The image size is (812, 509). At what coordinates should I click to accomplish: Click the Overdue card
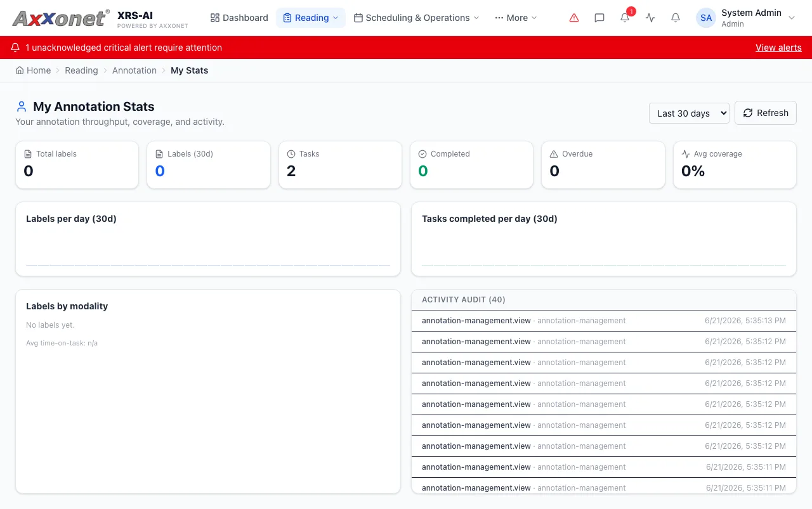[603, 165]
